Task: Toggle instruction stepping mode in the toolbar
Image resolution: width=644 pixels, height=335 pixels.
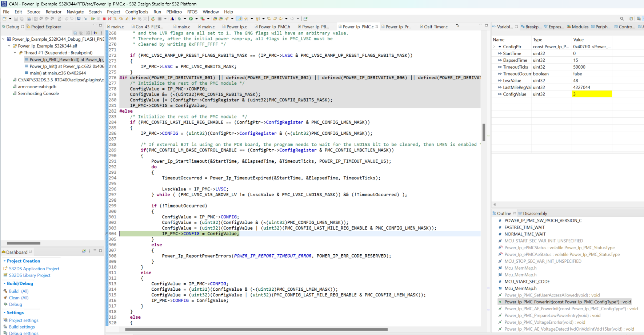Action: [133, 19]
